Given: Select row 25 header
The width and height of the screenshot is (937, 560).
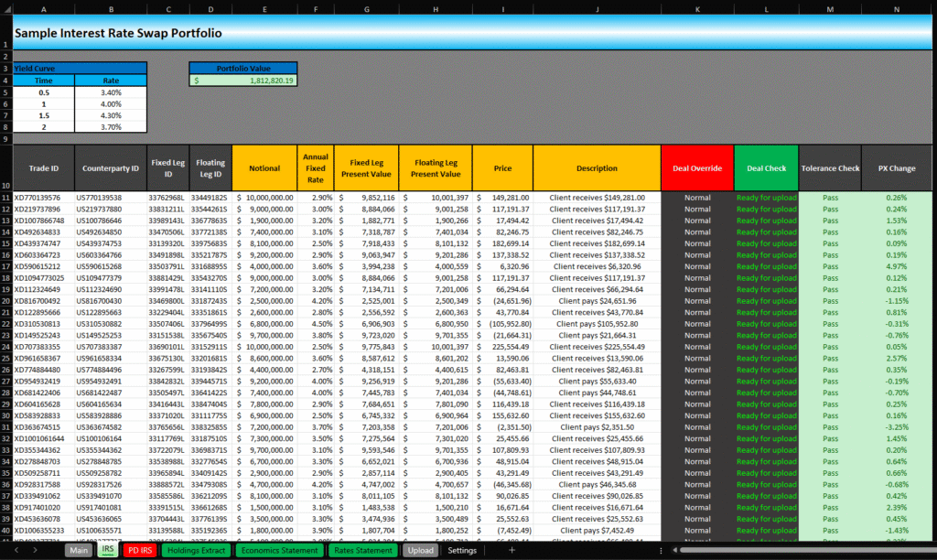Looking at the screenshot, I should click(x=6, y=359).
